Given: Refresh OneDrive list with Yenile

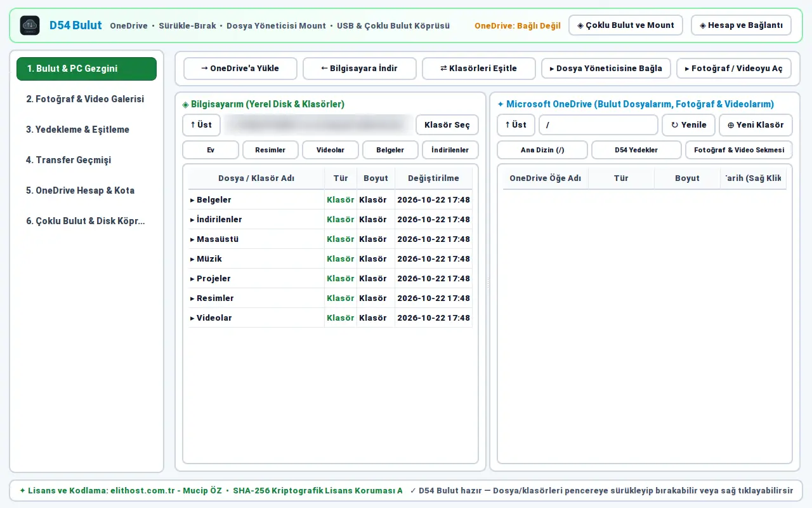Looking at the screenshot, I should pos(688,125).
